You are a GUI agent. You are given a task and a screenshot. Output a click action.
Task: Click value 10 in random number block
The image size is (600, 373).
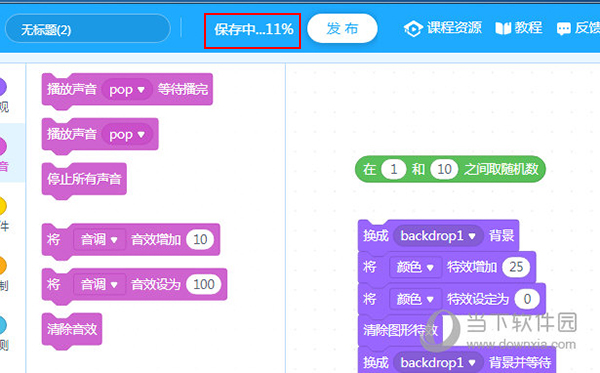tap(444, 169)
